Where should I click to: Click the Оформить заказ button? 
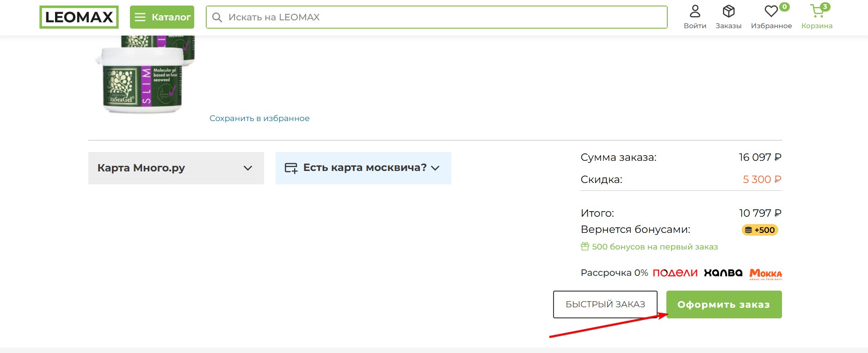click(724, 304)
